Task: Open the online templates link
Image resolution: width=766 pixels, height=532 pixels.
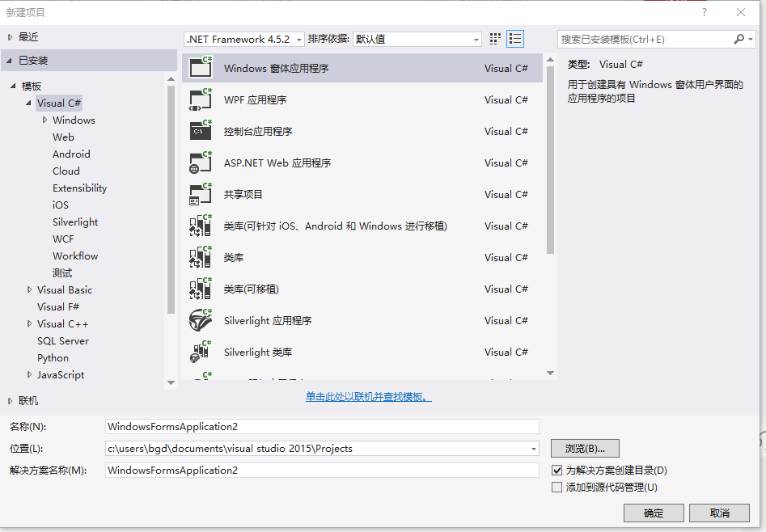Action: tap(368, 396)
